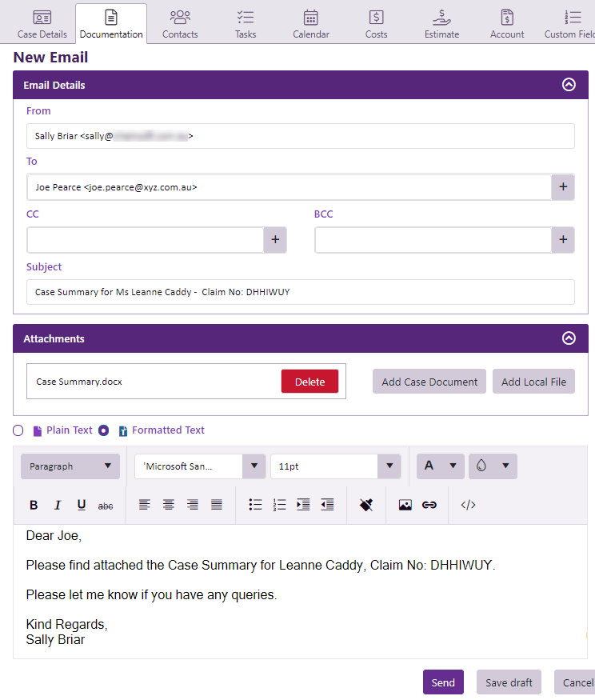The width and height of the screenshot is (595, 700).
Task: Open the Calendar tab
Action: pyautogui.click(x=310, y=24)
